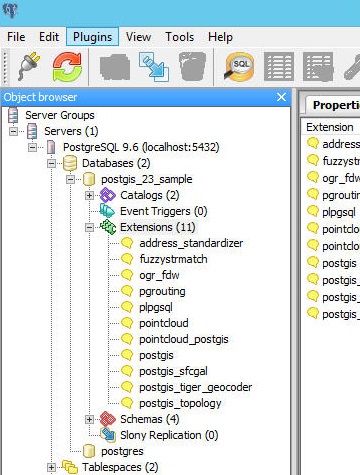Click the PostgreSQL 9.6 server icon
This screenshot has width=360, height=475.
(51, 147)
